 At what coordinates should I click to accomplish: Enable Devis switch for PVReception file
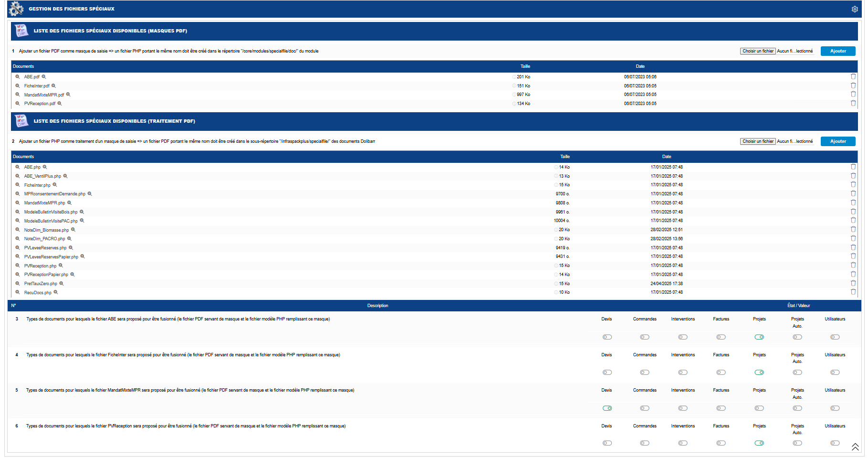click(x=607, y=443)
